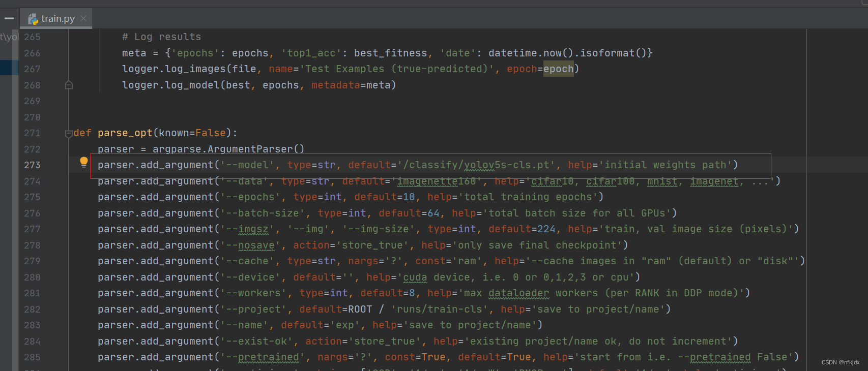Click the '--device' argument string
This screenshot has height=371, width=868.
[250, 277]
